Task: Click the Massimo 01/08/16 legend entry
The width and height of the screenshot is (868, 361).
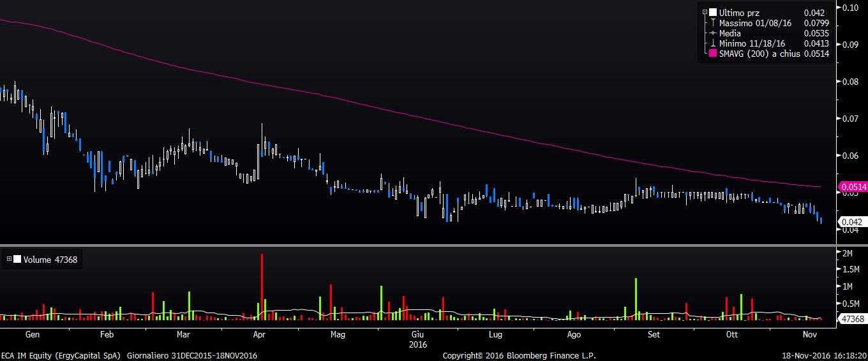Action: tap(755, 23)
